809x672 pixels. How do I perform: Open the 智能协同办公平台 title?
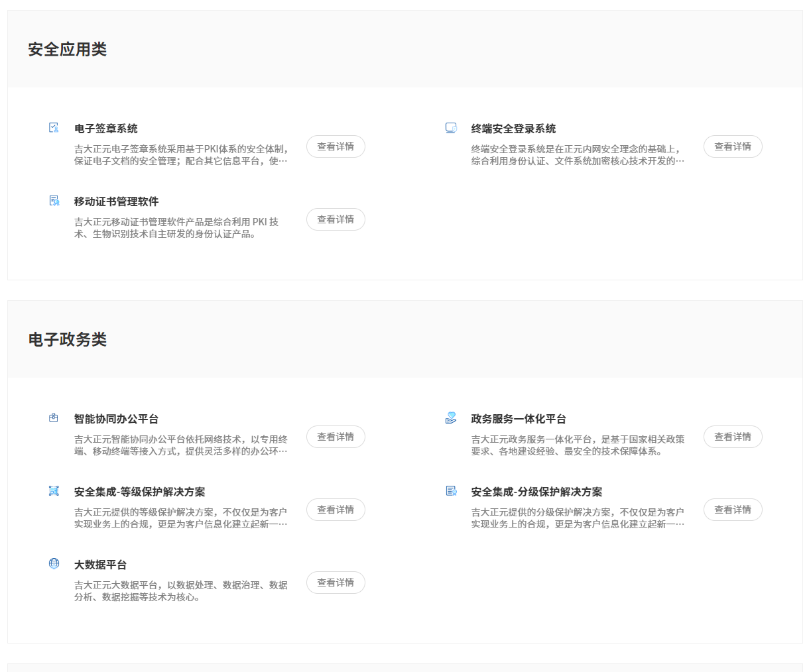(x=117, y=419)
